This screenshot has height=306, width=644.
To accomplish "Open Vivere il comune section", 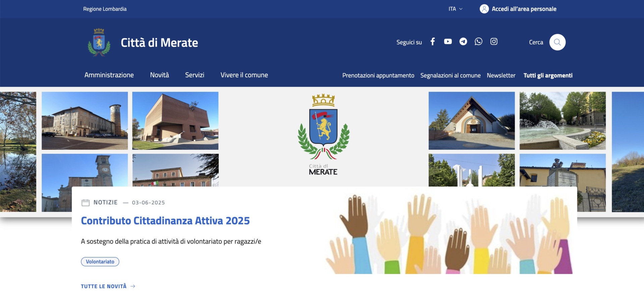I will pyautogui.click(x=244, y=75).
